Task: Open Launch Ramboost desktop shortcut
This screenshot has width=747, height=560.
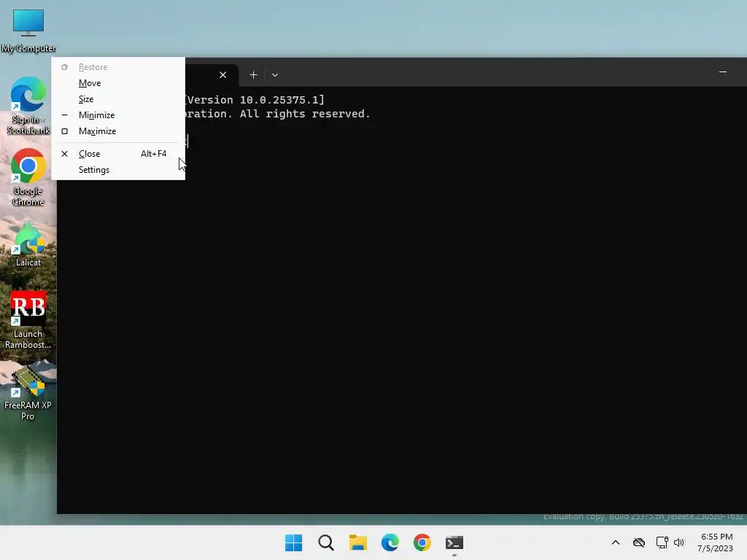Action: [28, 320]
